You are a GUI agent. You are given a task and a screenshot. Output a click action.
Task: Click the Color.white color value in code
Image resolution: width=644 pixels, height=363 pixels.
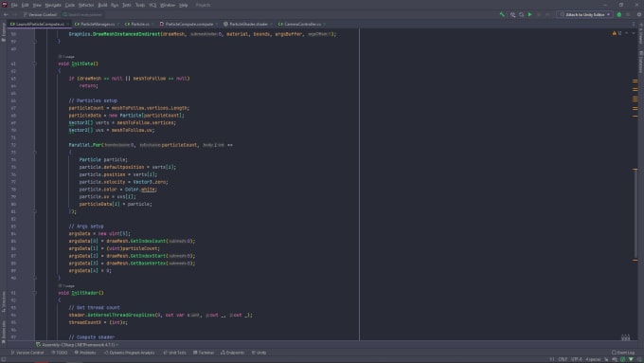tap(149, 190)
